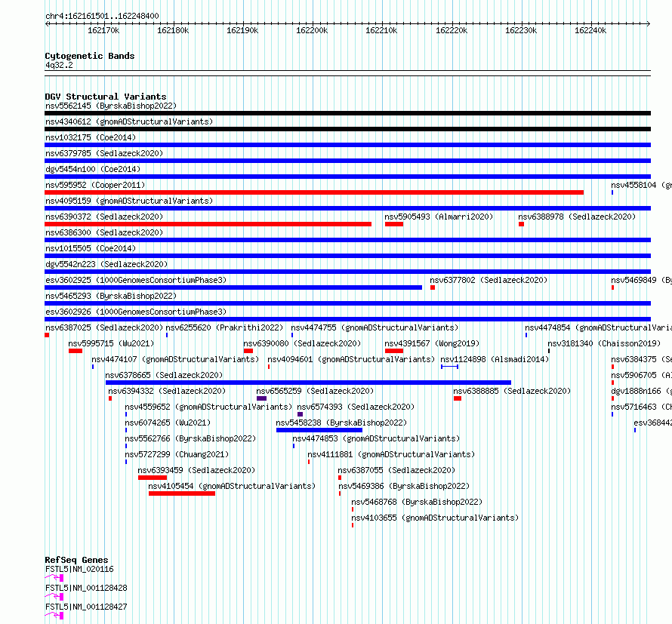The width and height of the screenshot is (672, 624).
Task: Click blue tick under nsv6074265 (Wu2021)
Action: 126,430
